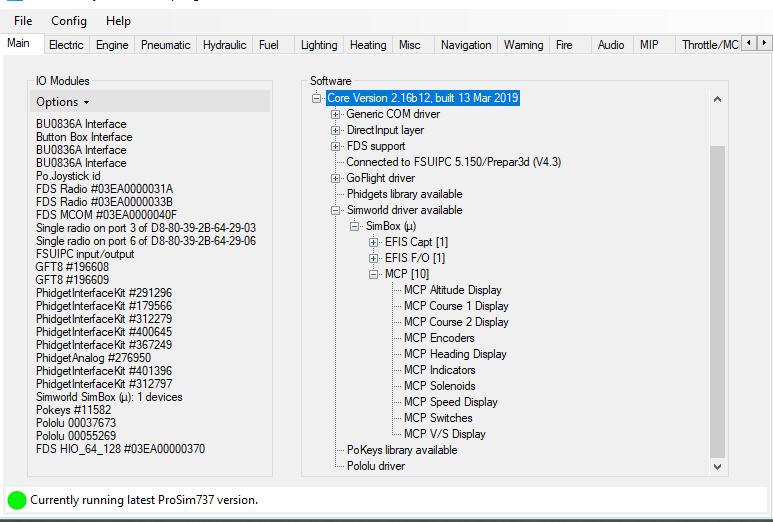Image resolution: width=773 pixels, height=522 pixels.
Task: Switch to the Engine tab
Action: (x=112, y=45)
